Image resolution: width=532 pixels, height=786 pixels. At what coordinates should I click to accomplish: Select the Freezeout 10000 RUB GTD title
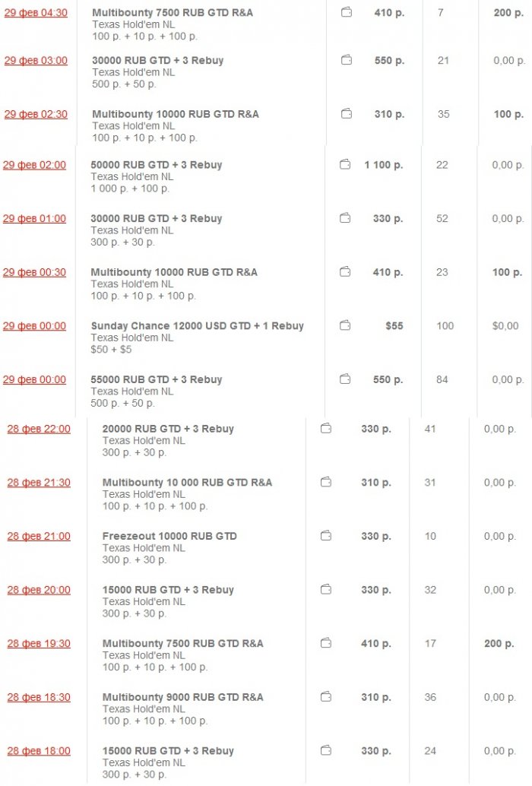169,536
